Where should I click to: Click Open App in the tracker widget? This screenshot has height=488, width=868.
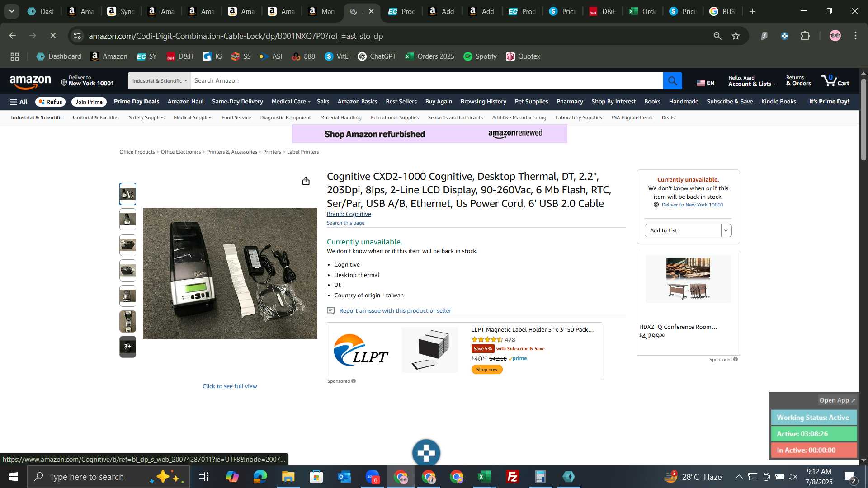837,400
